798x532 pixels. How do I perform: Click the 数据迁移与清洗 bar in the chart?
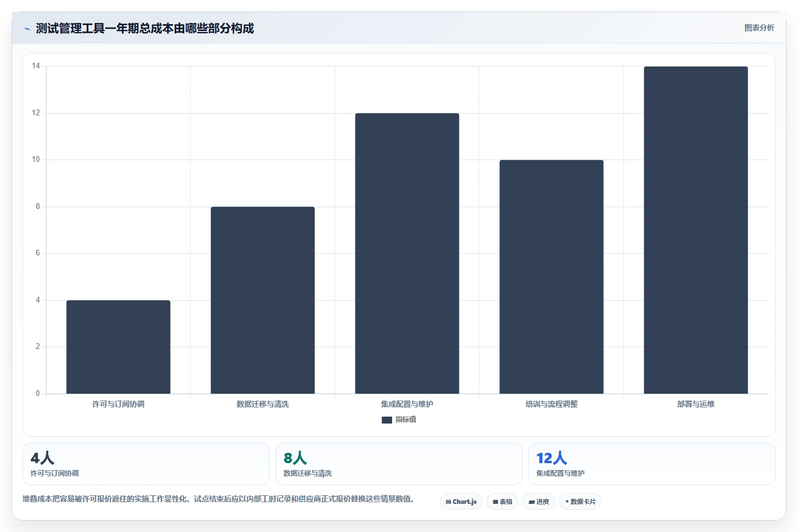tap(262, 300)
